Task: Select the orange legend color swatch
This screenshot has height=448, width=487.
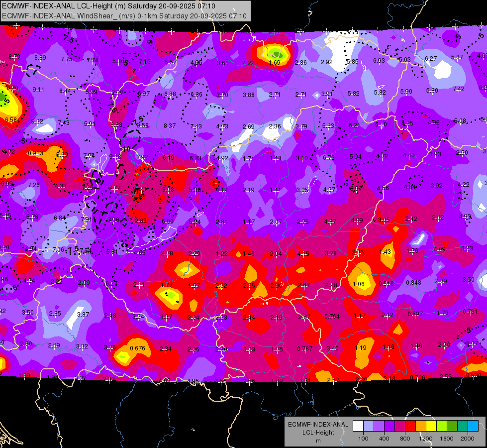Action: pos(421,426)
